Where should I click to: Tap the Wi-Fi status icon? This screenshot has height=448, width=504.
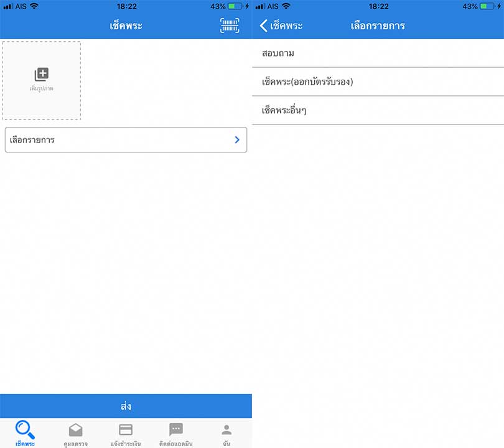(34, 6)
